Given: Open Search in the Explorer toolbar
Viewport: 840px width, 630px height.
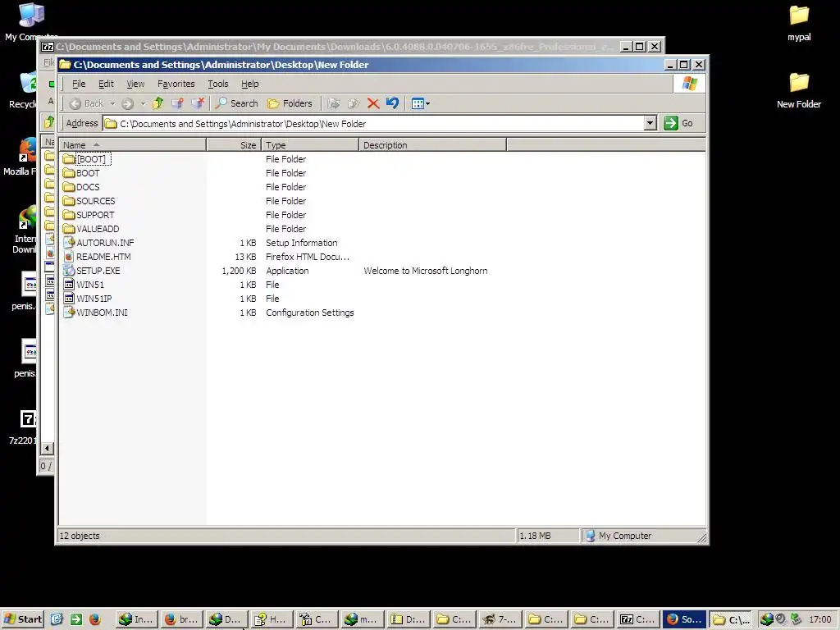Looking at the screenshot, I should pyautogui.click(x=237, y=103).
